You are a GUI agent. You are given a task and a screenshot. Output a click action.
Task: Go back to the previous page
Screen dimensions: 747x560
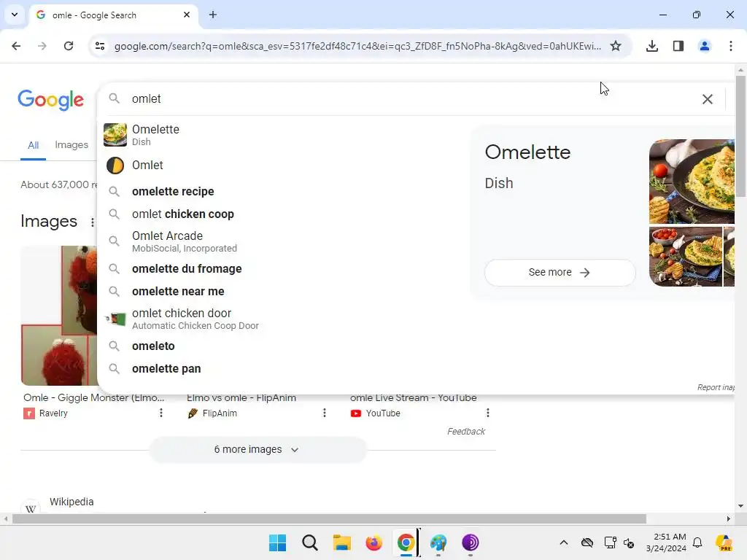coord(16,46)
